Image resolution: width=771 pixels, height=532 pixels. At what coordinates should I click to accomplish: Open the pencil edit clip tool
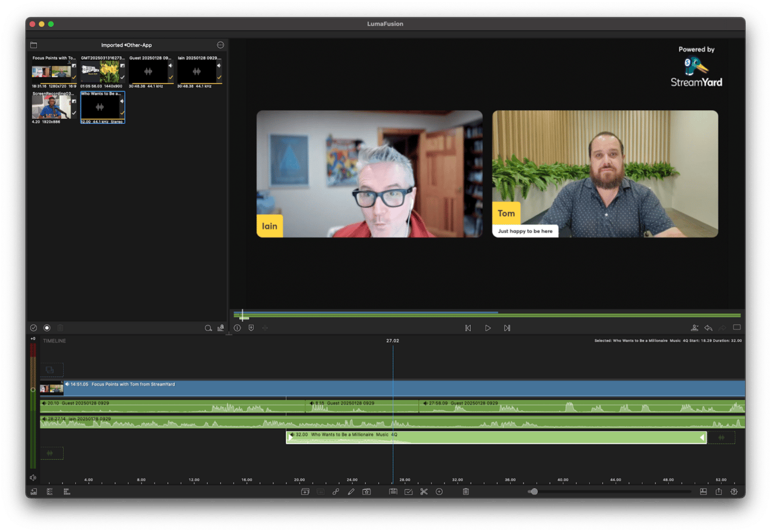coord(351,492)
